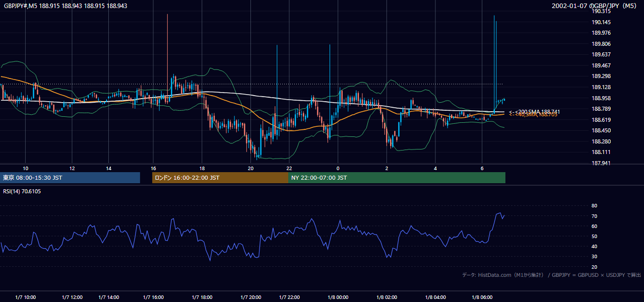Click price axis value 189.976
Screen dimensions: 644x302
tap(601, 33)
